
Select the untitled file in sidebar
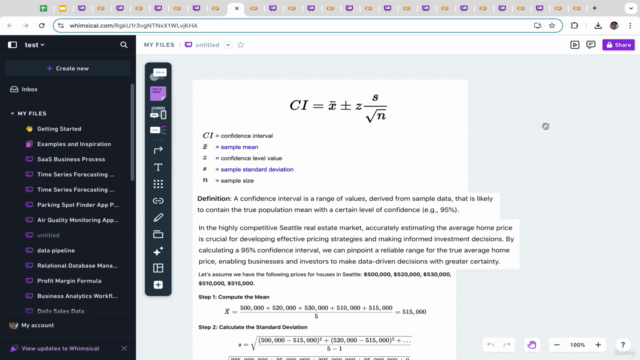48,235
